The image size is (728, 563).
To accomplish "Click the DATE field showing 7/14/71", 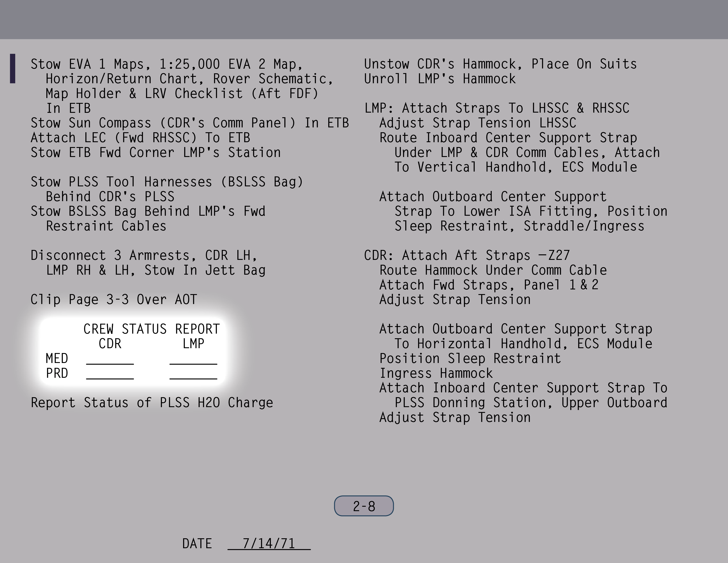I will pos(269,544).
